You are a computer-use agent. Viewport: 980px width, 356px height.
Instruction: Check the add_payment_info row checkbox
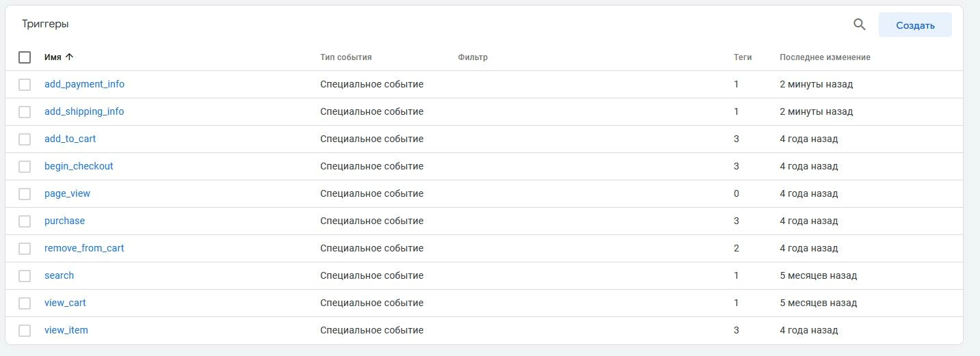(x=25, y=85)
